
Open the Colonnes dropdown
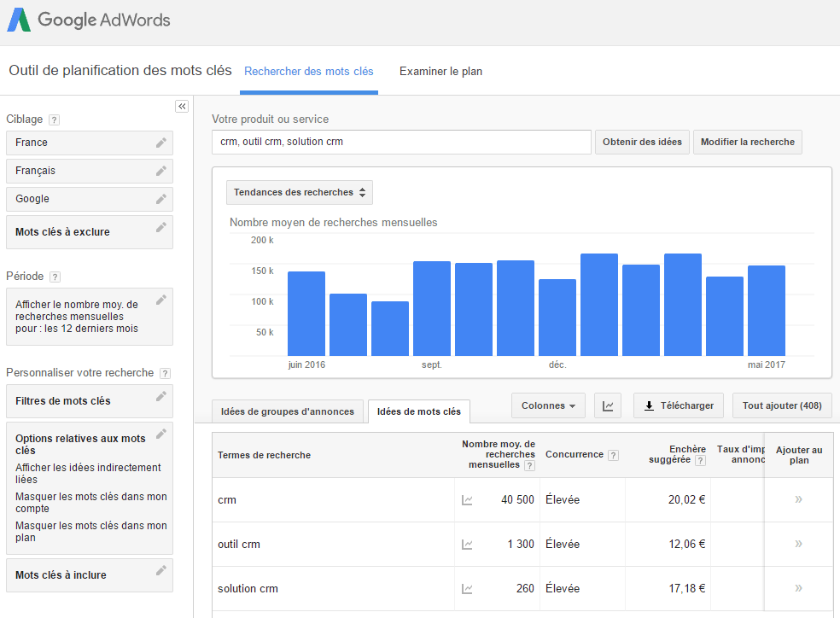[x=548, y=406]
